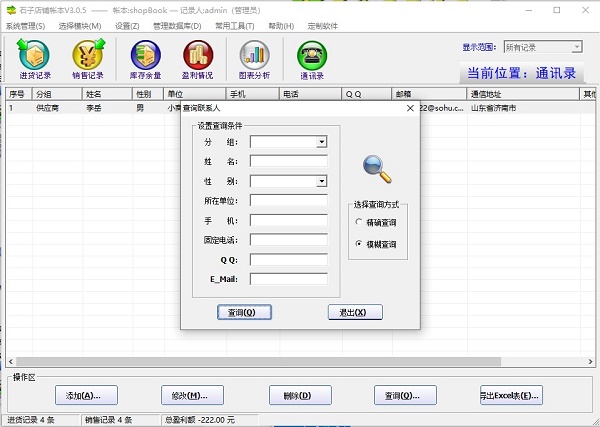
Task: Open the 定制软件 menu
Action: point(323,26)
